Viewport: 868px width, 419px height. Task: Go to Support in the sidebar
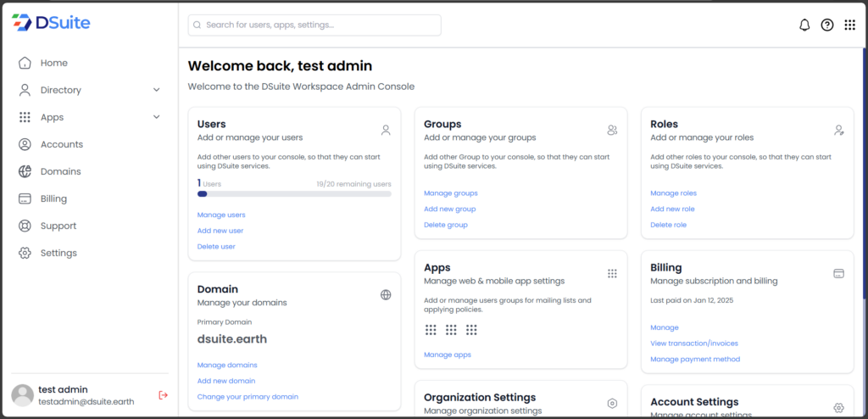point(58,226)
